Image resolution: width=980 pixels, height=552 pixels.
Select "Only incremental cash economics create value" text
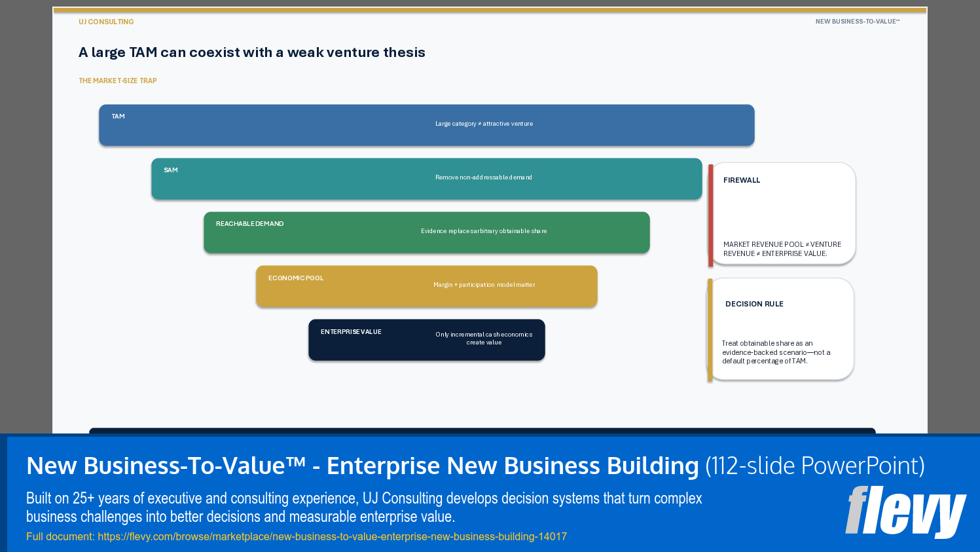[x=484, y=339]
